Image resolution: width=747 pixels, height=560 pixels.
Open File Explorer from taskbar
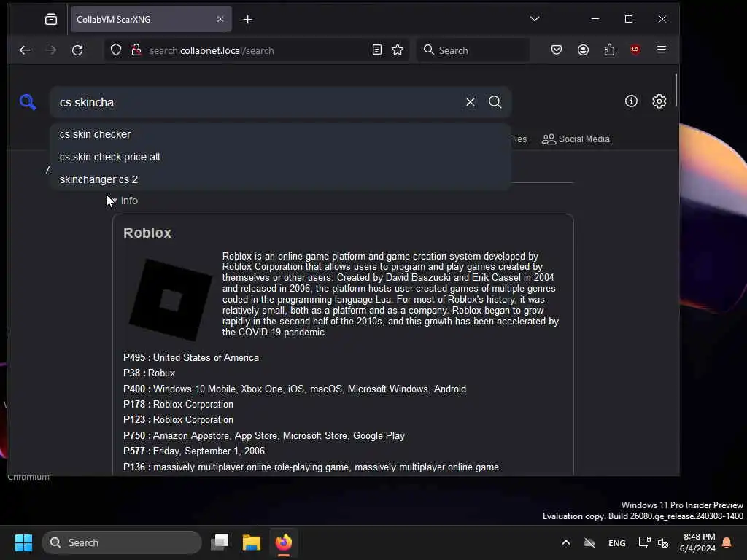coord(251,542)
